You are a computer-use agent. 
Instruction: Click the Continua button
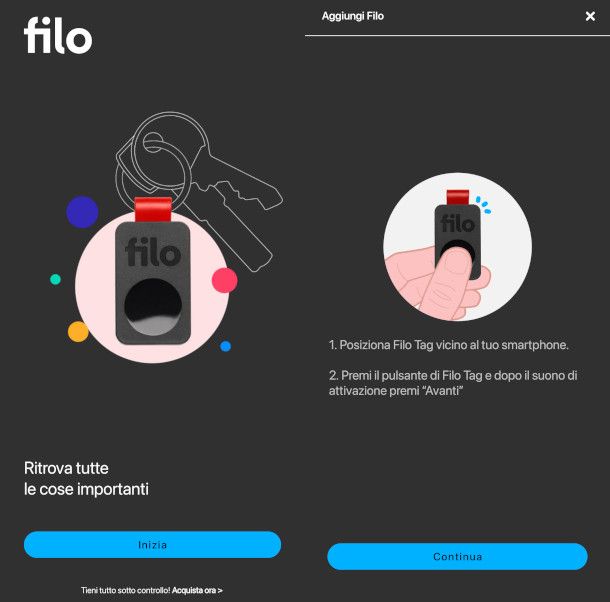point(457,556)
